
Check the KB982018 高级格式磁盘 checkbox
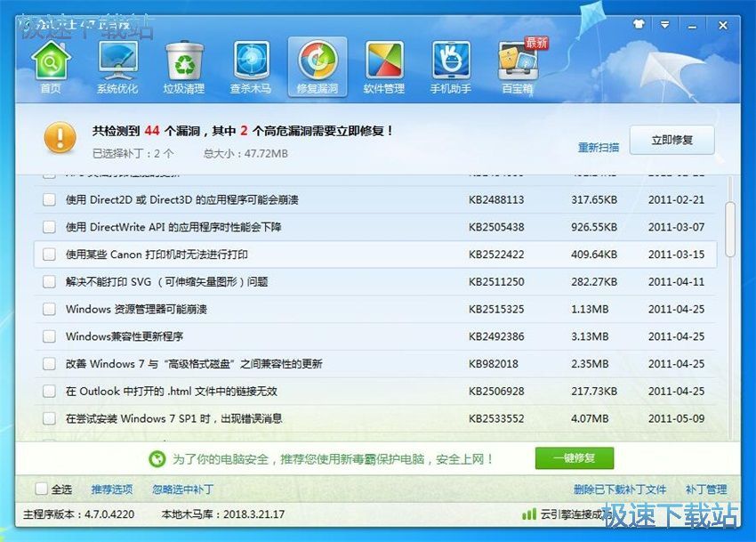(49, 363)
